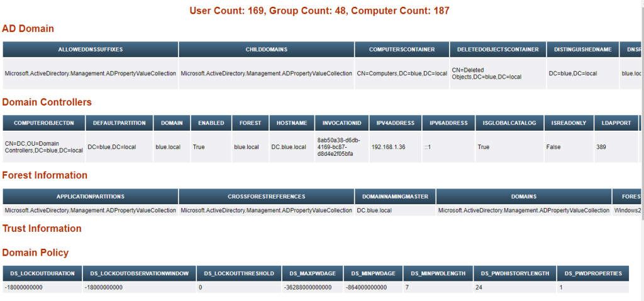Select the DOMAINNAMINGMASTER column header
Image resolution: width=644 pixels, height=301 pixels.
pos(394,197)
